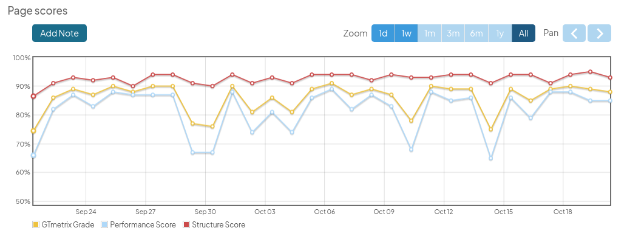Toggle the Performance Score legend swatch

click(104, 224)
